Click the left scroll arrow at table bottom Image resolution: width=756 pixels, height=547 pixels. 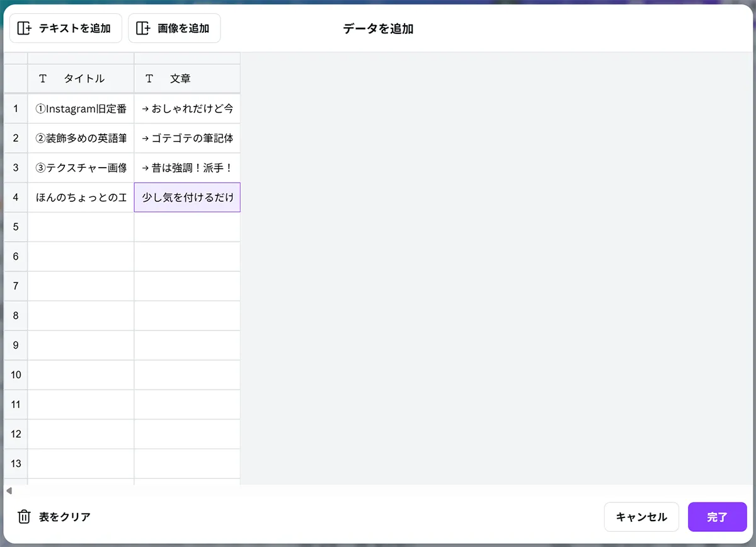click(x=9, y=490)
